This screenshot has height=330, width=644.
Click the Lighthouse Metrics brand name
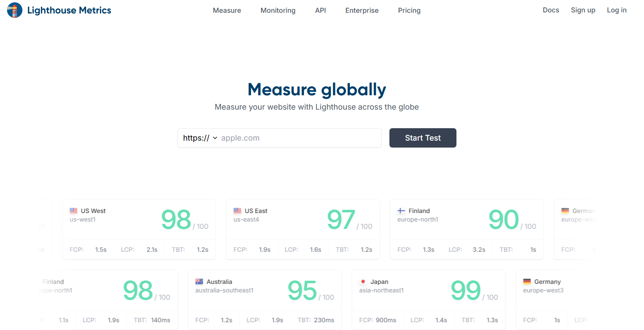click(69, 10)
